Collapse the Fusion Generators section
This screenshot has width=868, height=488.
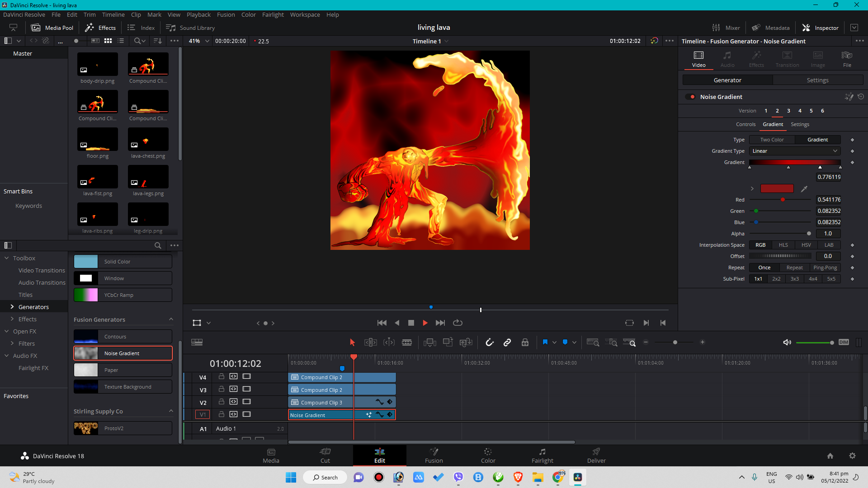[x=171, y=319]
